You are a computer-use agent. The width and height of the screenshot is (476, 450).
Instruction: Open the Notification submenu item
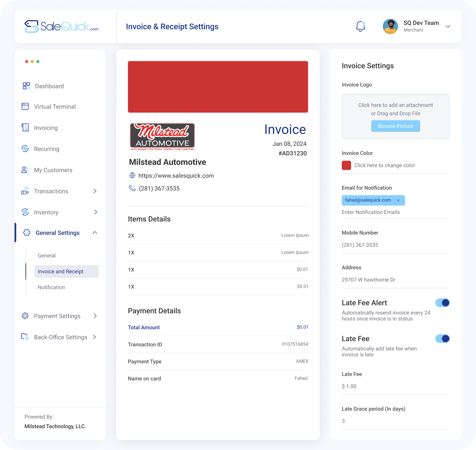click(x=51, y=287)
